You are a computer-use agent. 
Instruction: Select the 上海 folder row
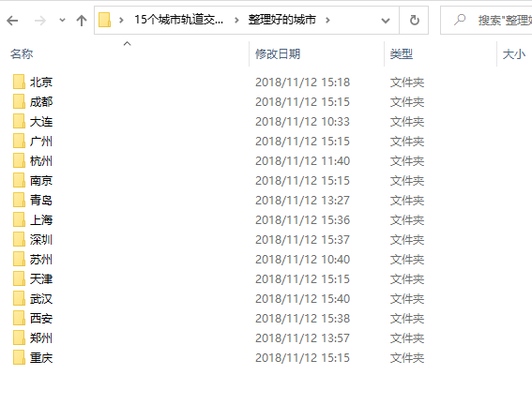tap(219, 220)
